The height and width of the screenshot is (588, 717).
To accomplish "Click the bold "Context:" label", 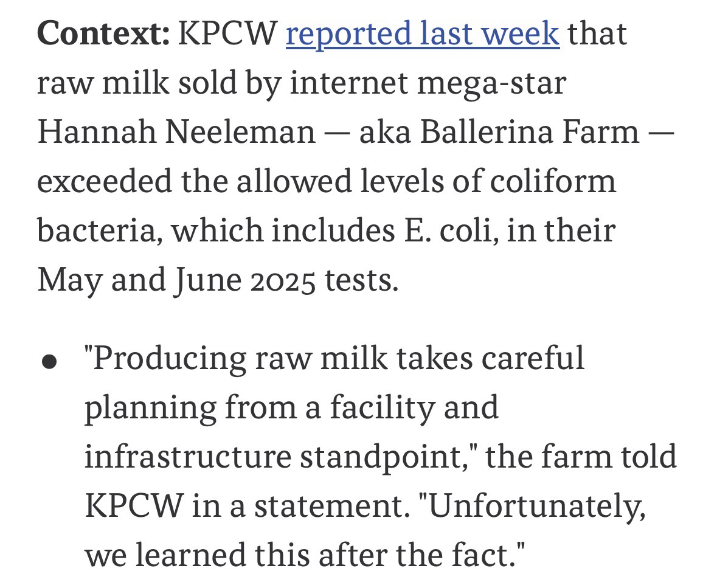I will tap(103, 33).
